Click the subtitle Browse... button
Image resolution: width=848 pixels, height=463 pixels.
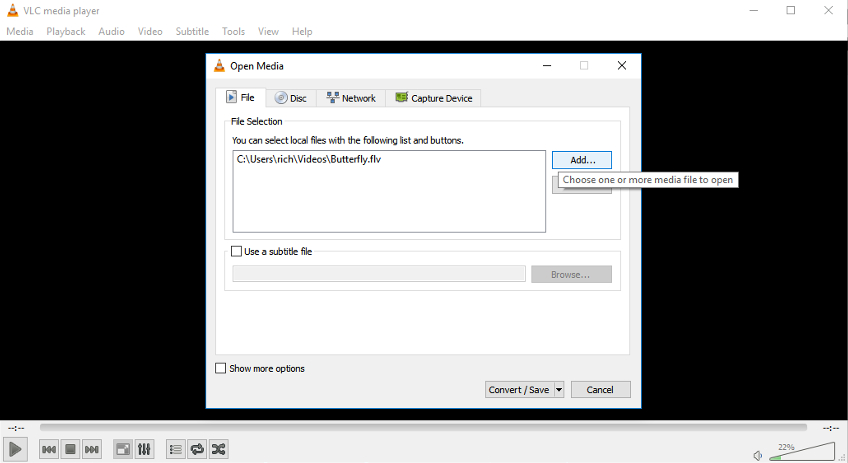pyautogui.click(x=571, y=274)
